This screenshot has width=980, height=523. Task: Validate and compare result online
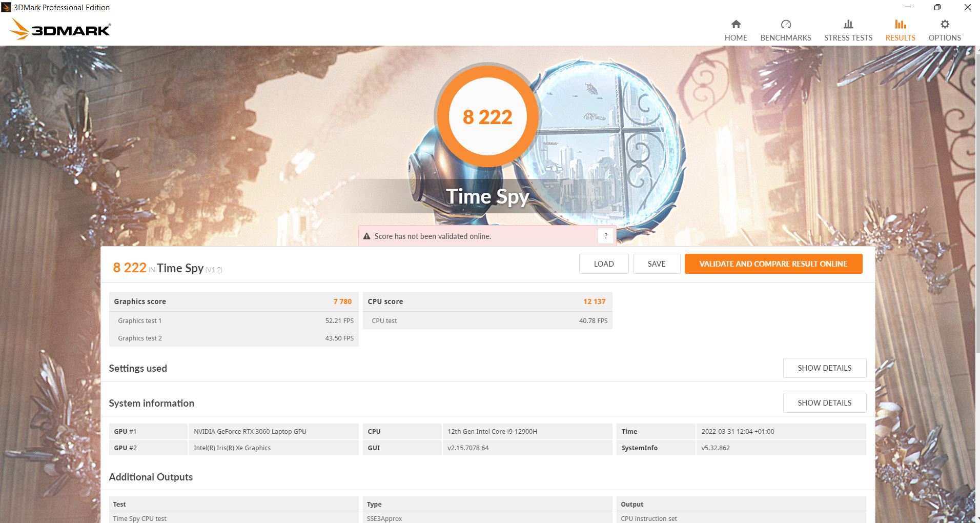(773, 264)
